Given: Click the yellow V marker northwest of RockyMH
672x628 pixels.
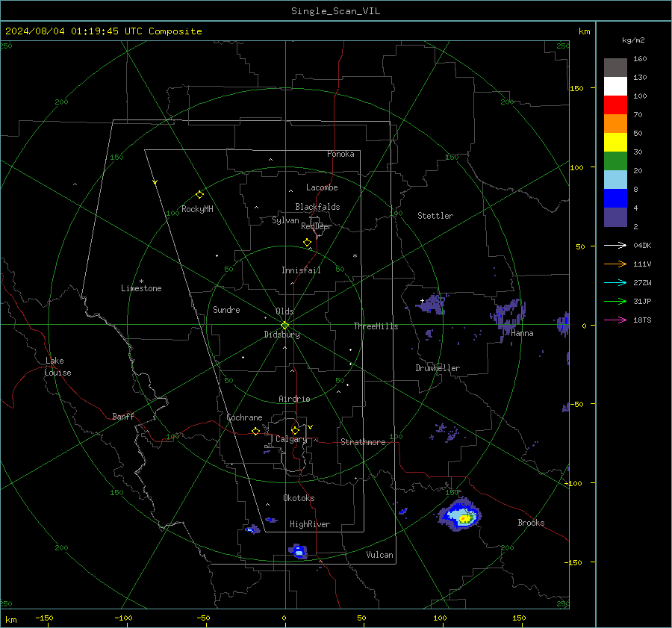Looking at the screenshot, I should tap(155, 182).
